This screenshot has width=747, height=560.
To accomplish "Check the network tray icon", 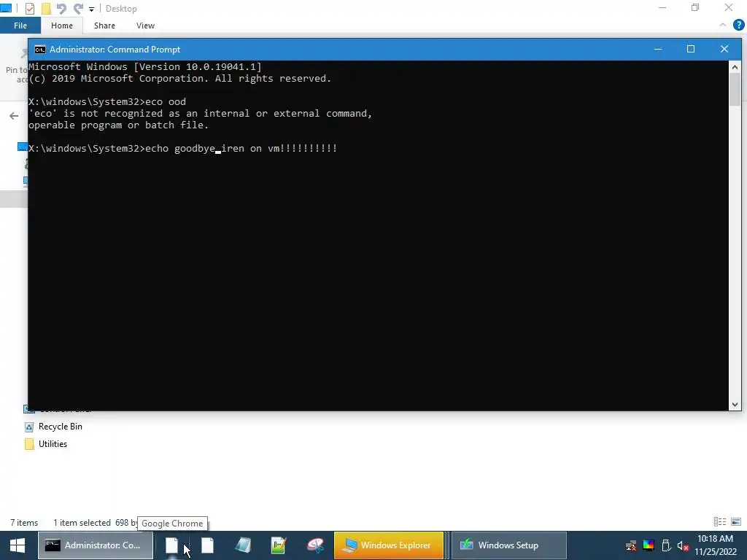I will pyautogui.click(x=631, y=545).
